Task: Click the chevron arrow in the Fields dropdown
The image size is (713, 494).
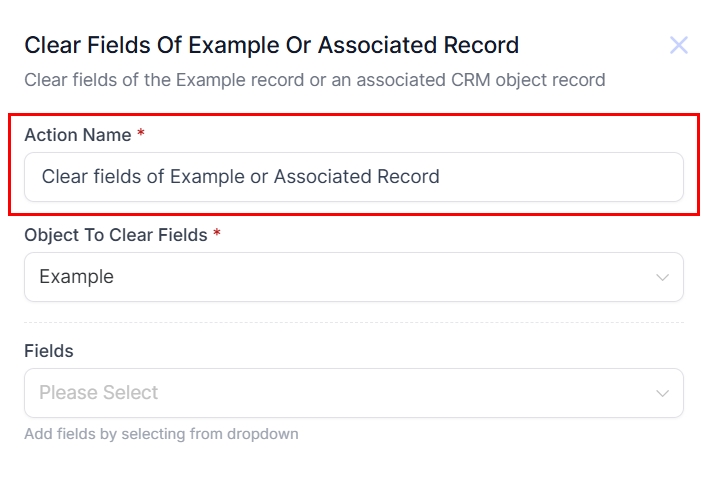Action: [662, 393]
